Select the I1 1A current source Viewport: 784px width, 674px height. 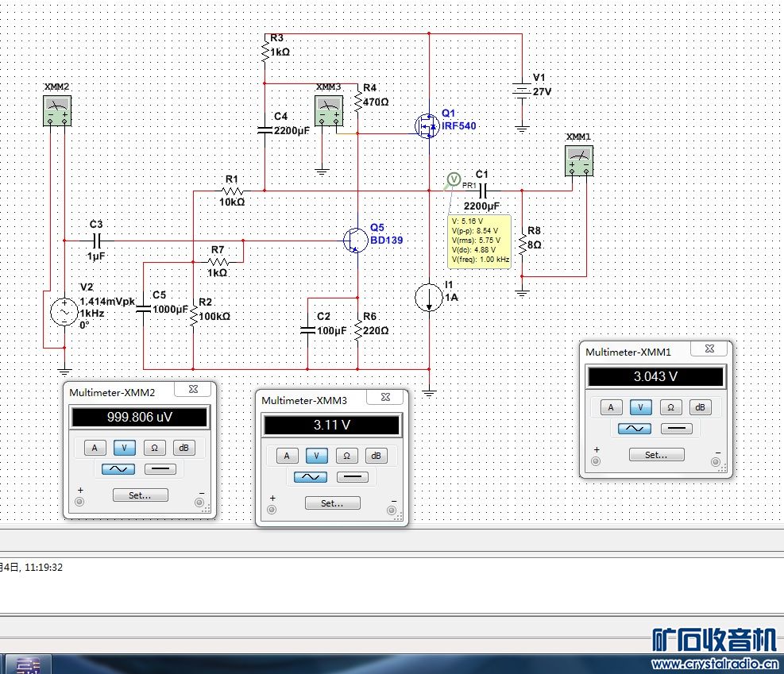(x=429, y=297)
